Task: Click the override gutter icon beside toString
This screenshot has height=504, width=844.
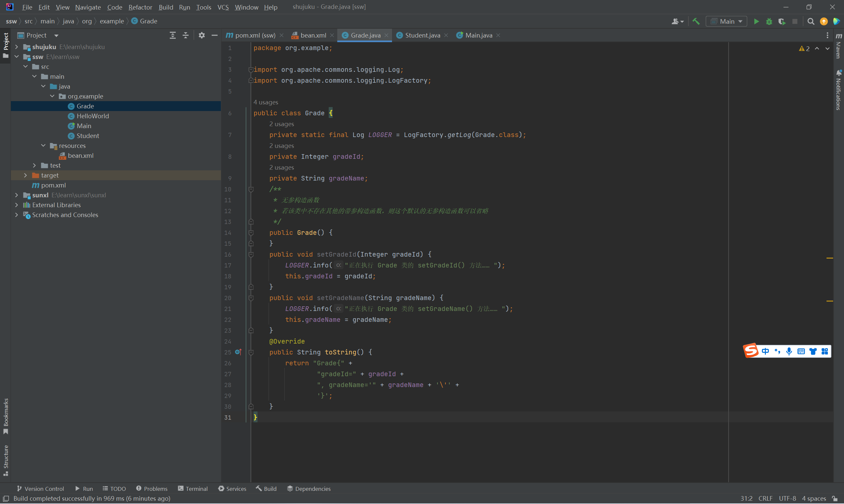Action: [x=238, y=352]
